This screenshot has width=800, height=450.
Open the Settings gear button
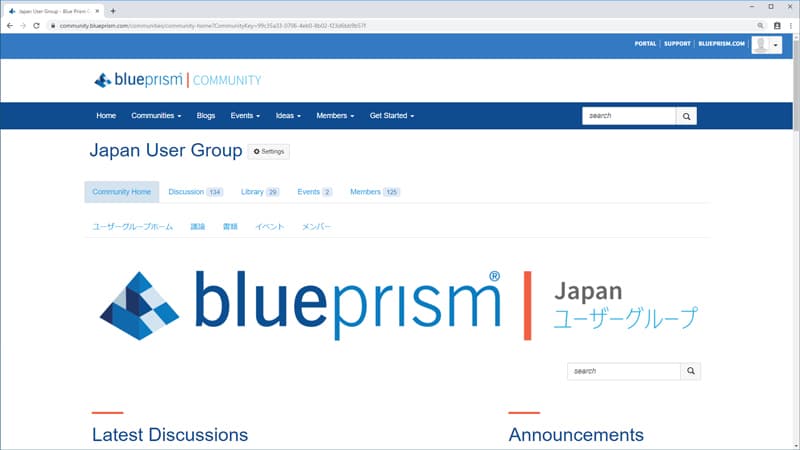click(x=269, y=152)
